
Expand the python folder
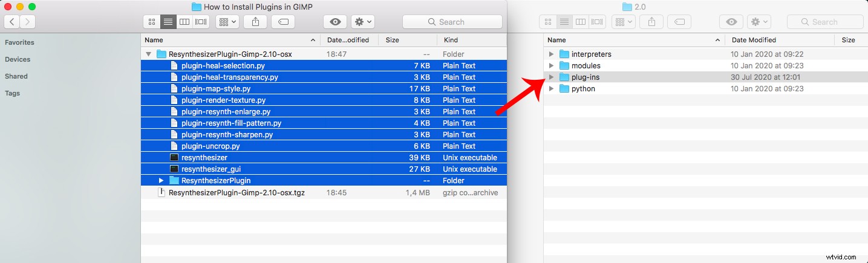coord(551,88)
